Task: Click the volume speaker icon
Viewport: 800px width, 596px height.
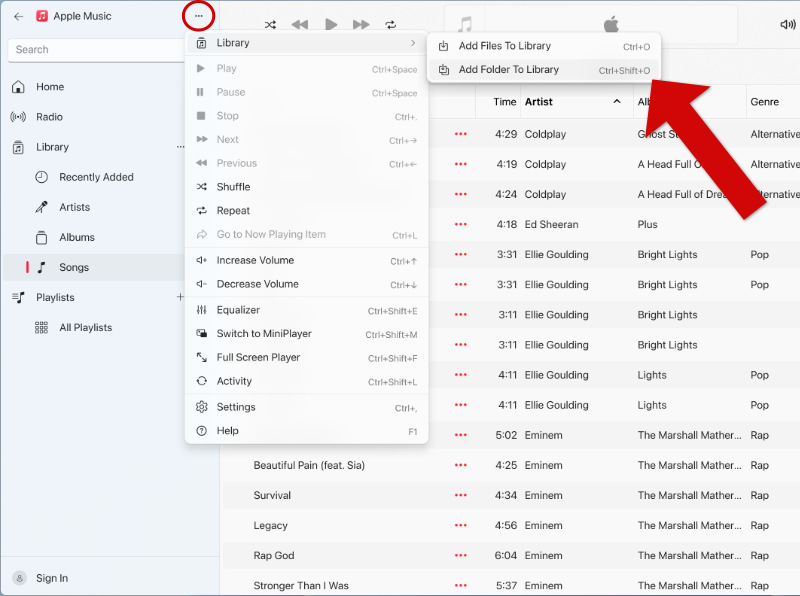Action: (787, 24)
